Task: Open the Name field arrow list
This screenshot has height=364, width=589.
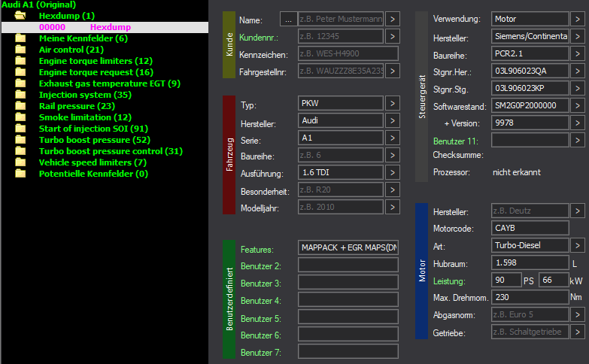Action: pos(393,19)
